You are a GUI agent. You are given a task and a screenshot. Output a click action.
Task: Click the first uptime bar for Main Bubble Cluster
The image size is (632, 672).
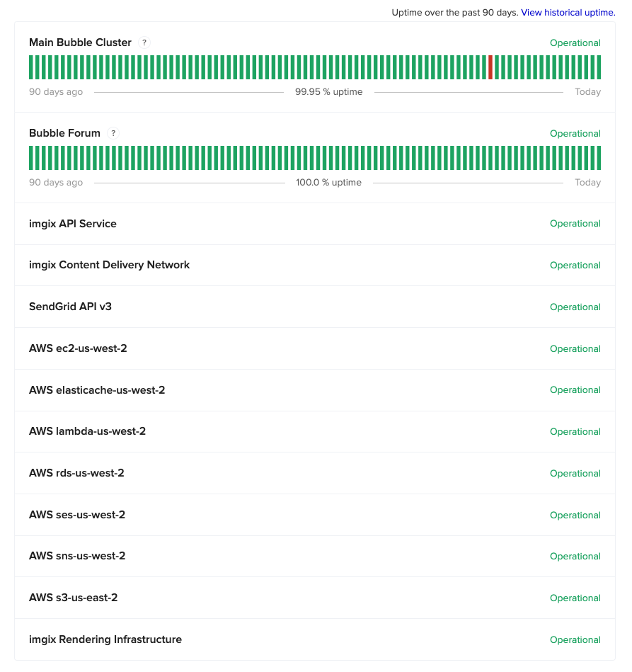click(31, 67)
